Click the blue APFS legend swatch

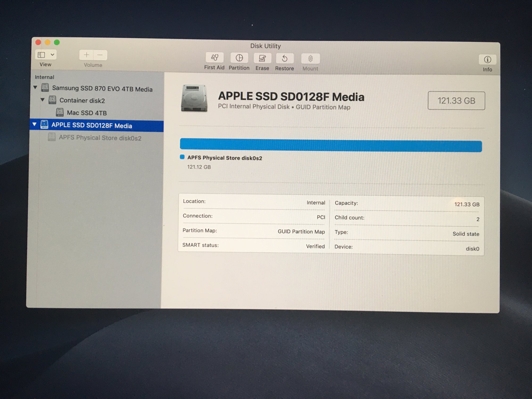click(x=182, y=157)
